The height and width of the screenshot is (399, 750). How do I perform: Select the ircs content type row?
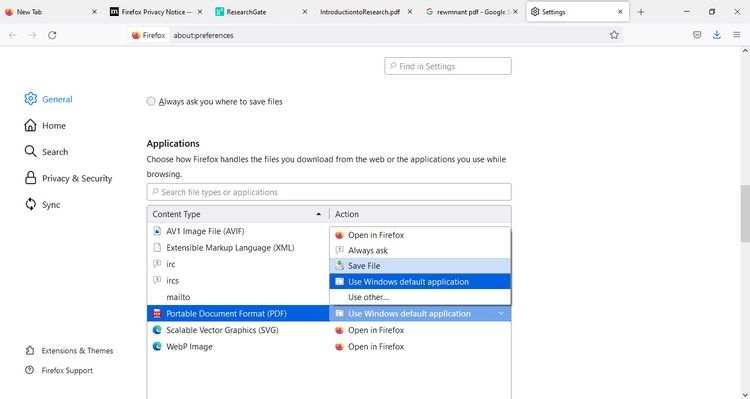click(238, 281)
